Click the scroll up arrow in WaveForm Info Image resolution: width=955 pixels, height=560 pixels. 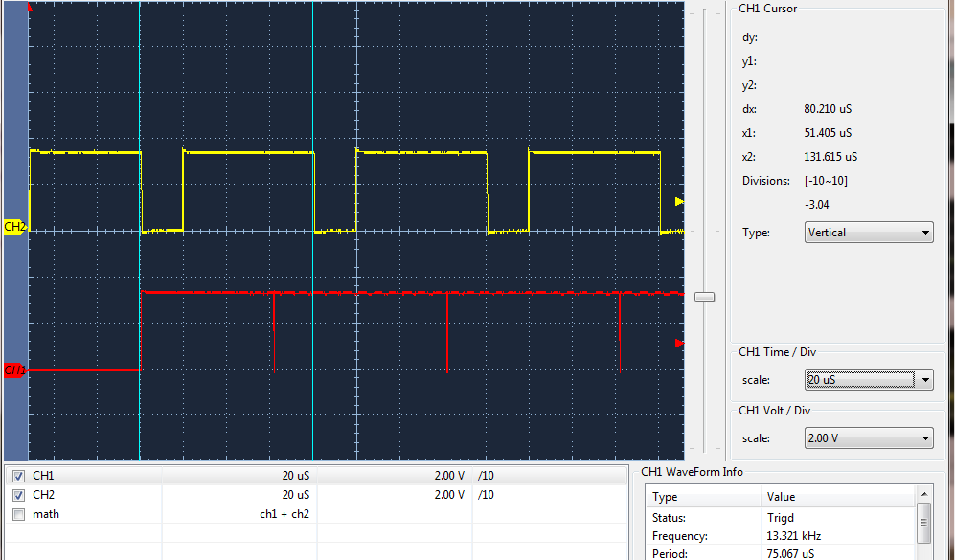[x=924, y=494]
